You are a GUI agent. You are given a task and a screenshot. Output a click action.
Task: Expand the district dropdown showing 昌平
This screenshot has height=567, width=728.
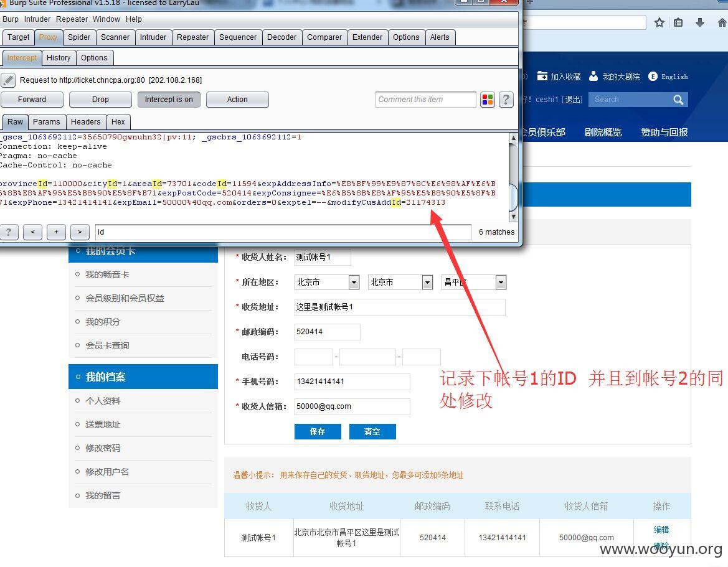[x=501, y=282]
